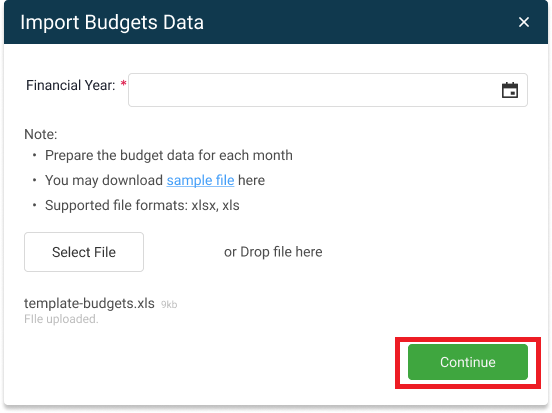552x413 pixels.
Task: Click the Select File button
Action: pos(84,252)
